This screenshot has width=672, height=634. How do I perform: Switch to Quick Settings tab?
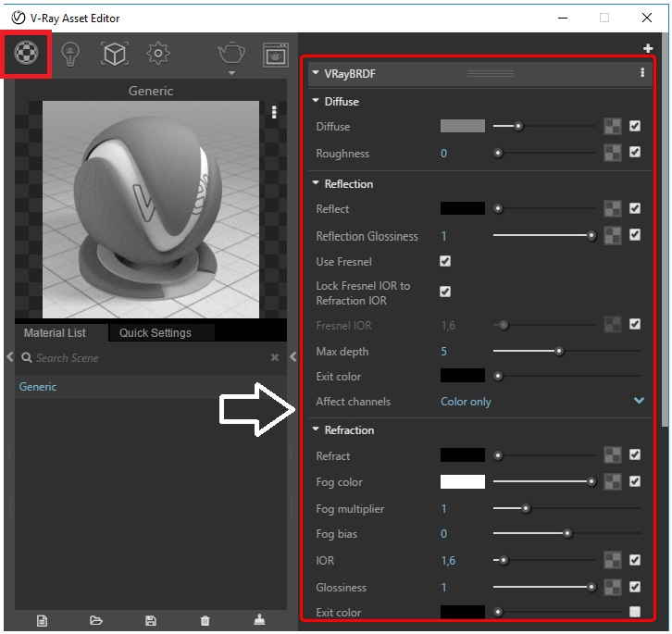tap(156, 332)
